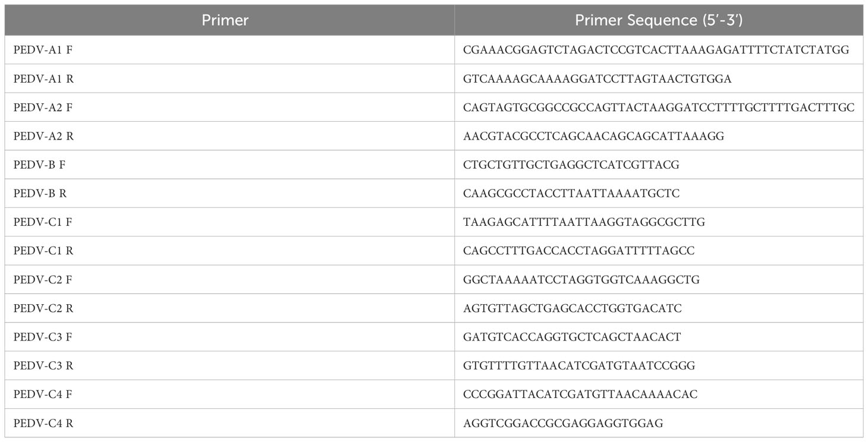Screen dimensions: 868x442
Task: Click the sequence AGGTCGGACCGCGAGGAGGTGGAG
Action: tap(563, 423)
